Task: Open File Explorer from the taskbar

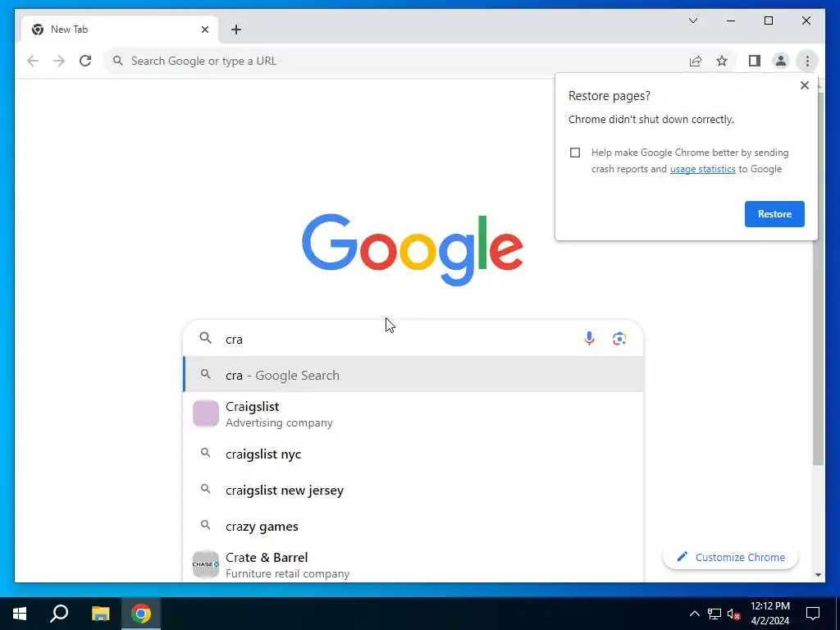Action: (x=100, y=614)
